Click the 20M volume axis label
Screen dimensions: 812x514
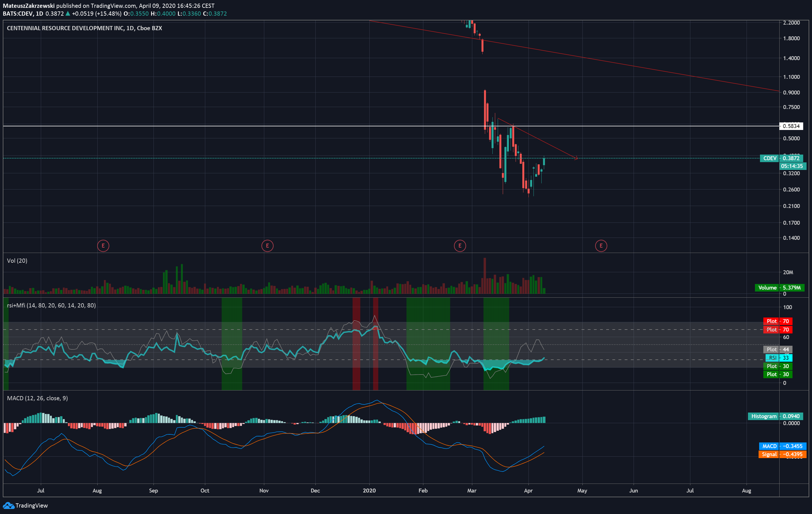788,272
